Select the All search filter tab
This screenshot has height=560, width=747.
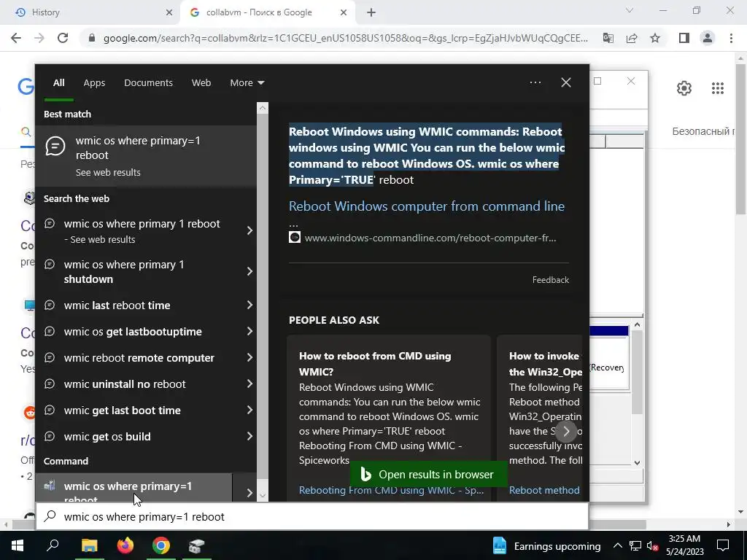[58, 83]
